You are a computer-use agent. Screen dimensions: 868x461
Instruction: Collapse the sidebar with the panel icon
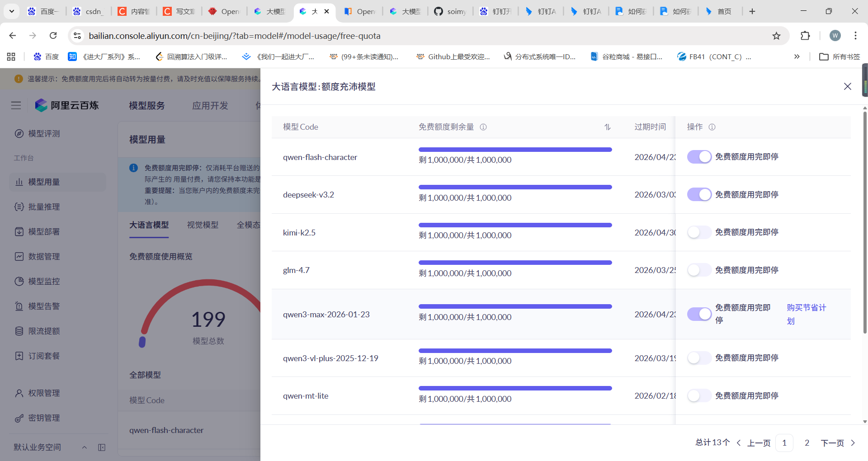102,447
